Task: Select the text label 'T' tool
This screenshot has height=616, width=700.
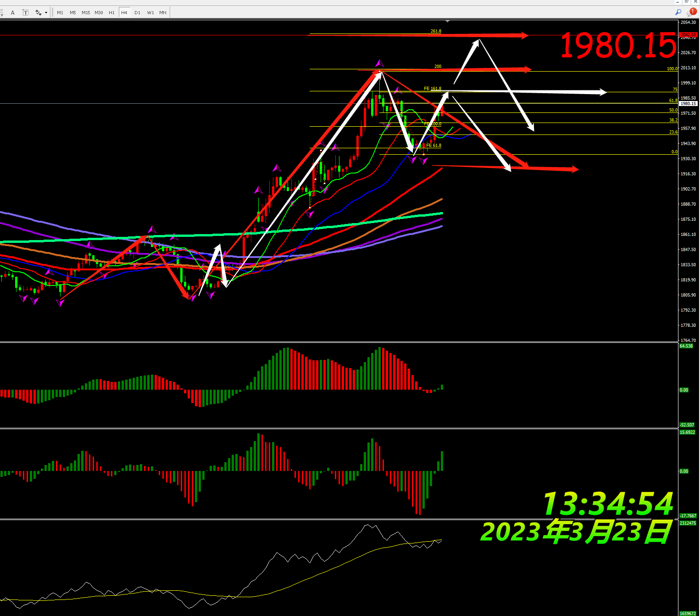Action: tap(26, 12)
